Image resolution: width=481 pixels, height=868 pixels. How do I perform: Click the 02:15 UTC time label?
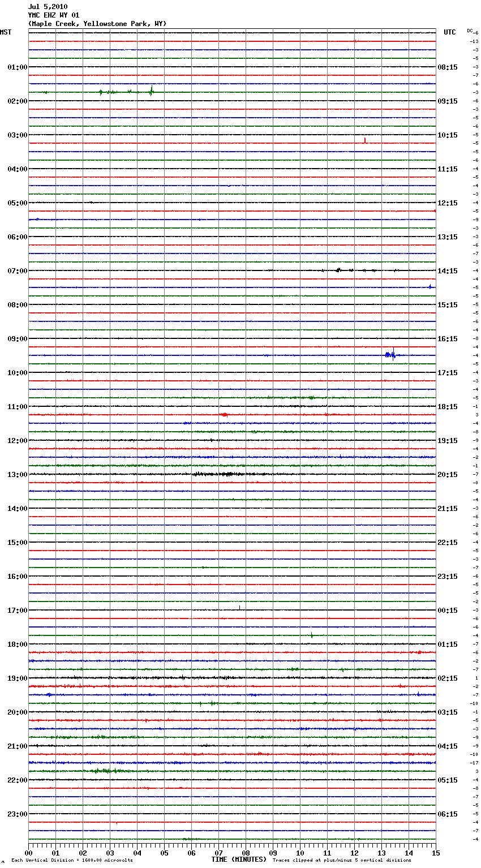click(448, 678)
